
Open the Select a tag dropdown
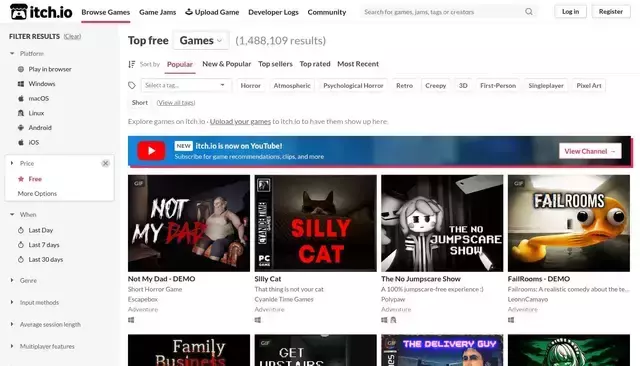pyautogui.click(x=186, y=85)
